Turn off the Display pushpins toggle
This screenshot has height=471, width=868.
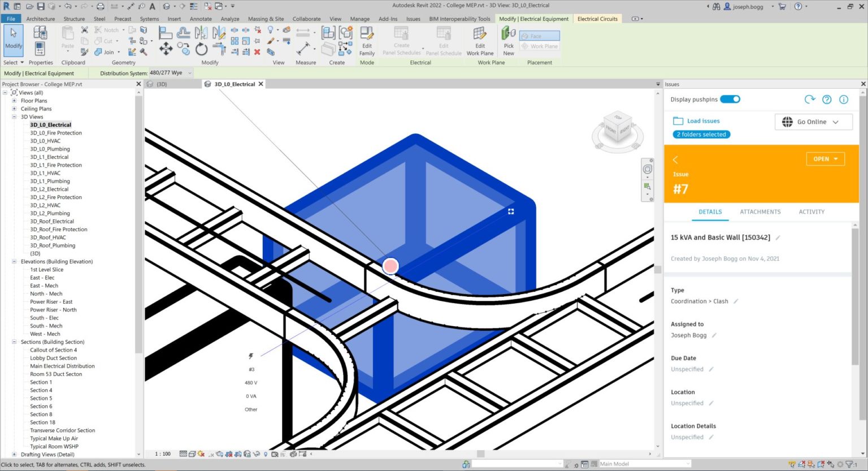730,99
